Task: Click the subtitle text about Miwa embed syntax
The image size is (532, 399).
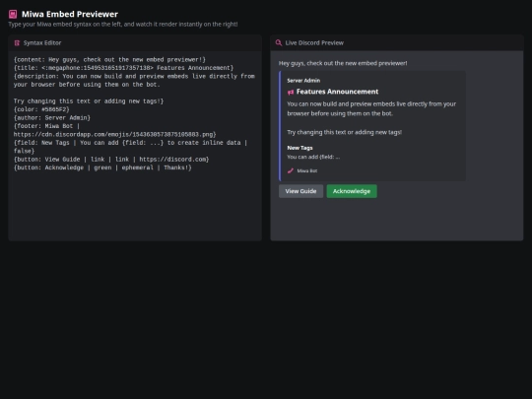Action: pos(123,24)
